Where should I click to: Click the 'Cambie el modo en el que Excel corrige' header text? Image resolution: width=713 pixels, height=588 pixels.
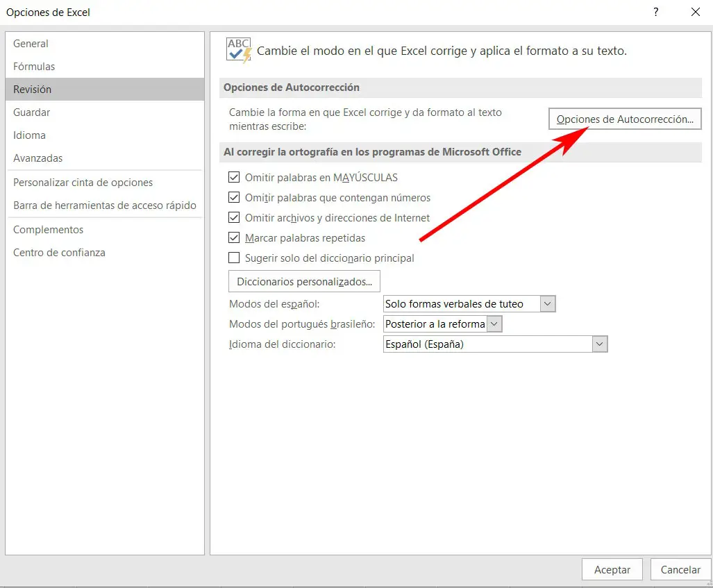click(x=442, y=51)
